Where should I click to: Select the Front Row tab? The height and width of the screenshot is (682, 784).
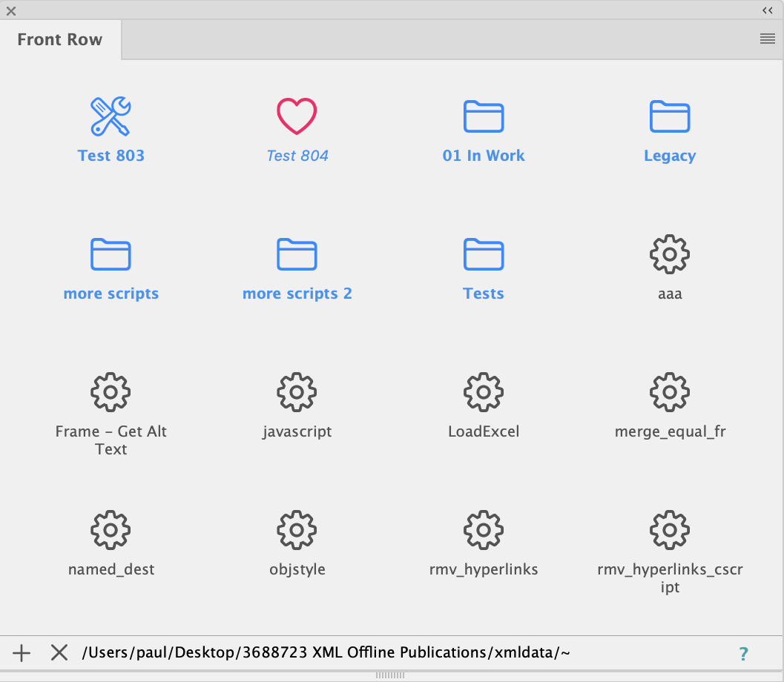tap(60, 40)
